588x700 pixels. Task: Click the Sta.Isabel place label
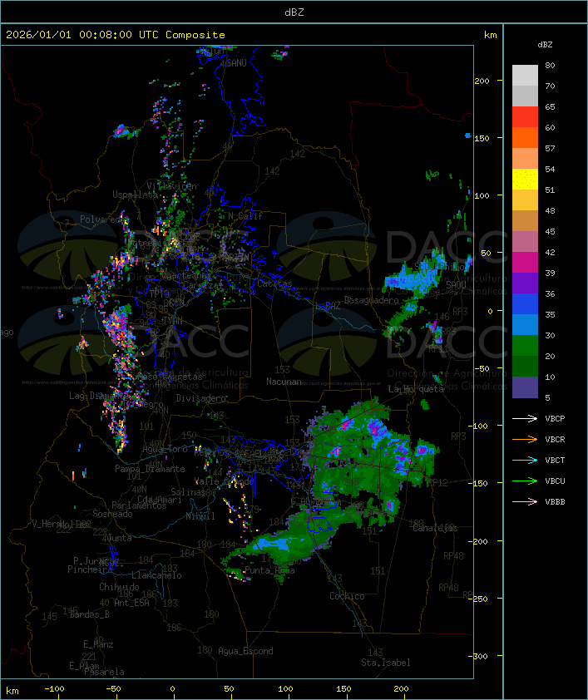[386, 663]
